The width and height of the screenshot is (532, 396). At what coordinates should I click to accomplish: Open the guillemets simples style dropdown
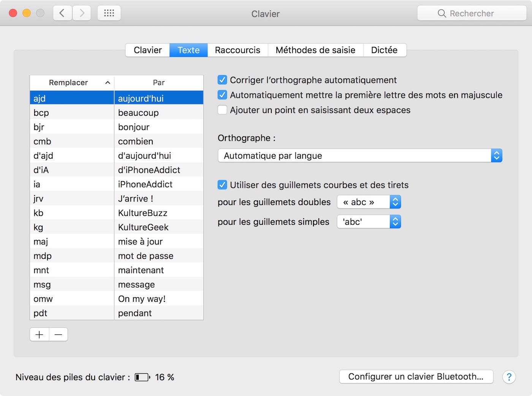(x=369, y=222)
